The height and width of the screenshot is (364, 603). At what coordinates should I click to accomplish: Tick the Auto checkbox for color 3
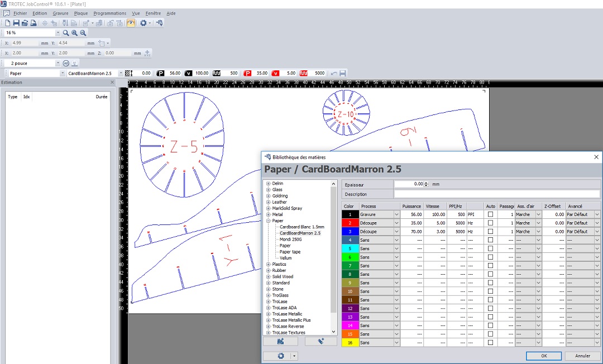point(490,231)
